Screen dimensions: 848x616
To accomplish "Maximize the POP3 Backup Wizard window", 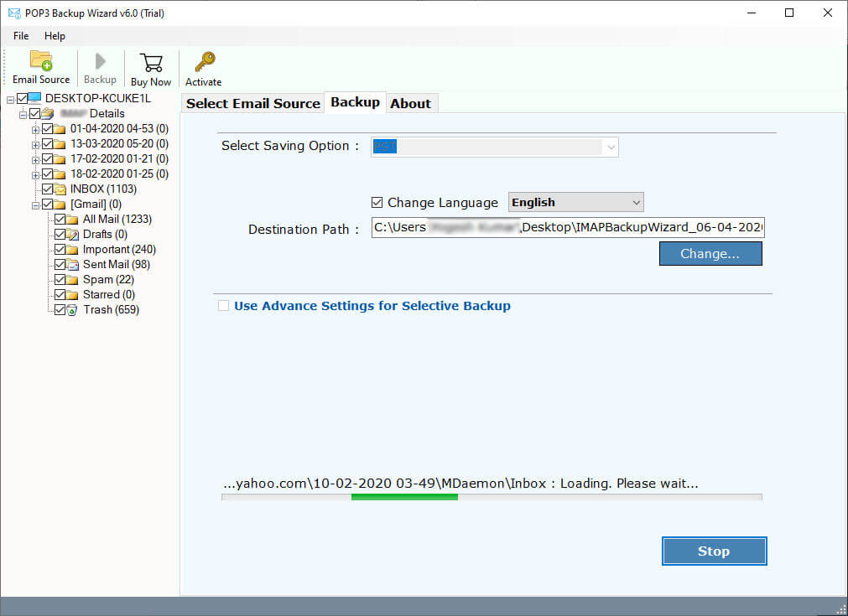I will click(x=789, y=13).
